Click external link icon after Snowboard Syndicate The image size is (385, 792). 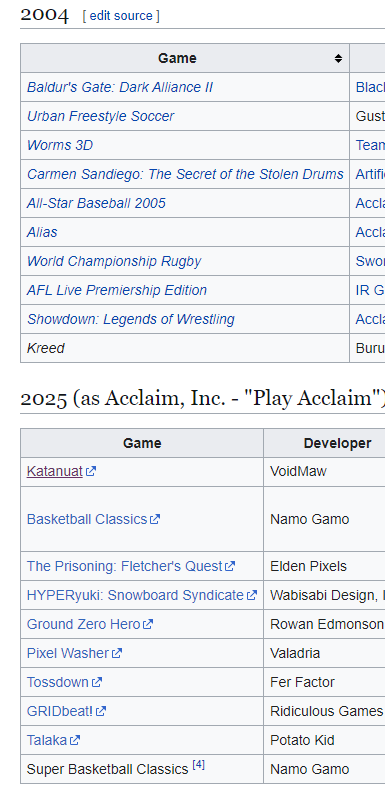coord(252,596)
